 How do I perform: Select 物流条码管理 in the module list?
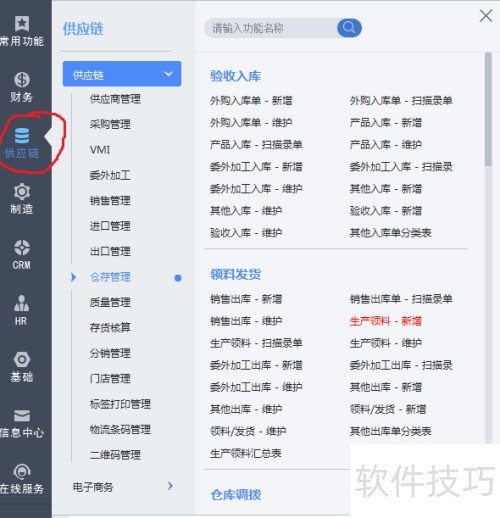coord(120,429)
